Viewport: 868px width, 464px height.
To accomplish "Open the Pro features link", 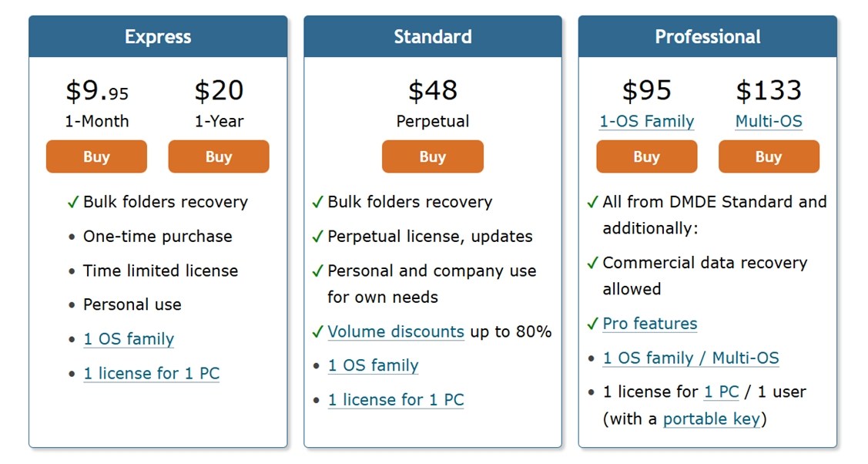I will click(x=649, y=324).
